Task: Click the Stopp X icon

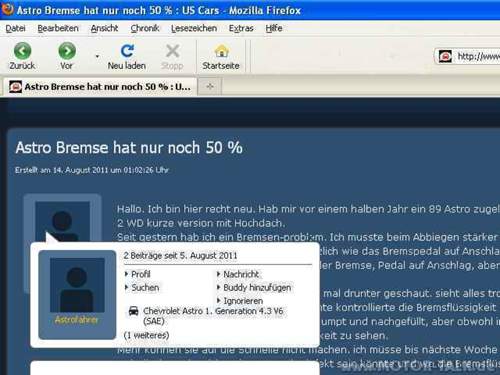Action: [172, 51]
